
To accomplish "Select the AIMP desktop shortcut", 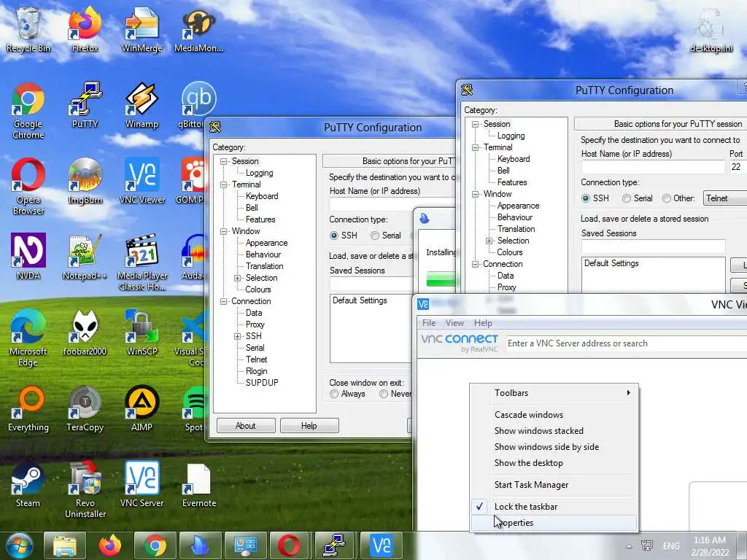I will (142, 408).
